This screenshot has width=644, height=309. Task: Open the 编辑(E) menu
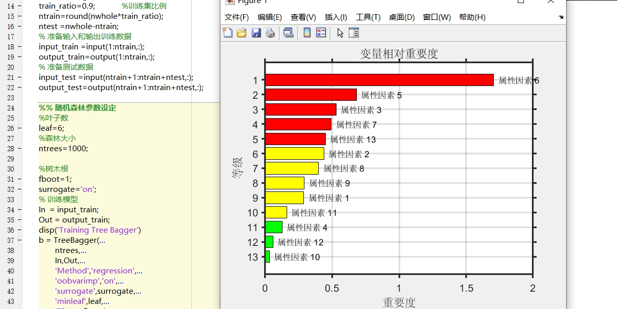[x=270, y=17]
